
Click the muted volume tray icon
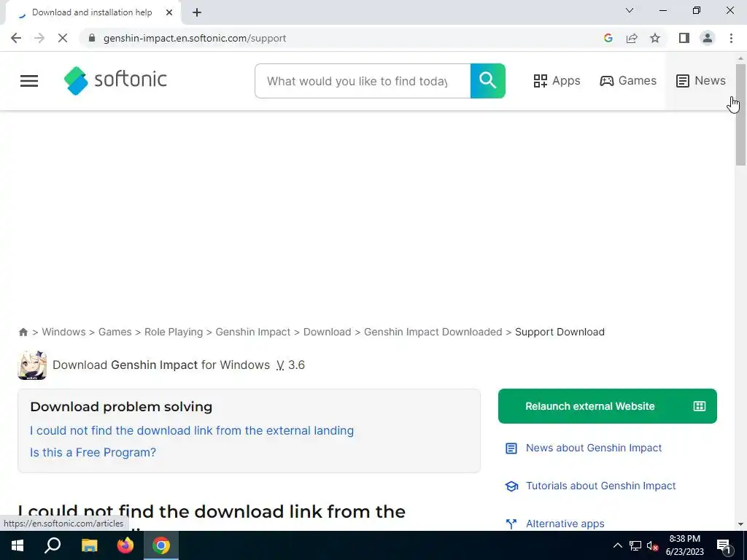[652, 545]
